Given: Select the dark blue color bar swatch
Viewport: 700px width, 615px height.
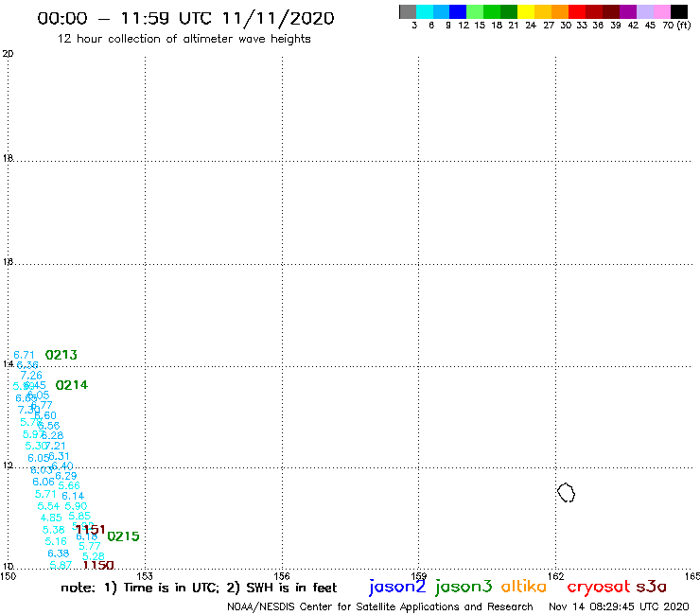Looking at the screenshot, I should pyautogui.click(x=458, y=11).
